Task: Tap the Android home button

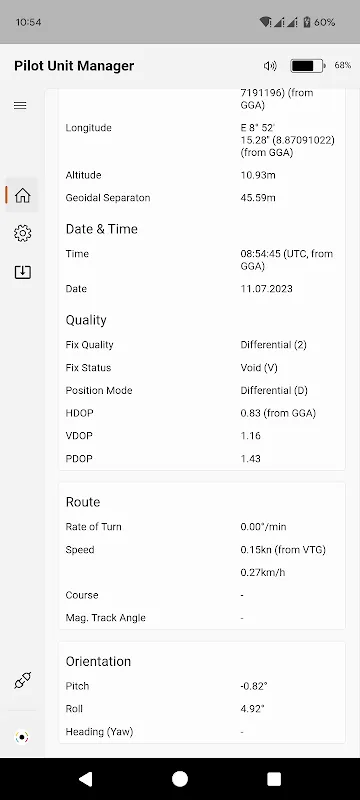Action: (180, 779)
